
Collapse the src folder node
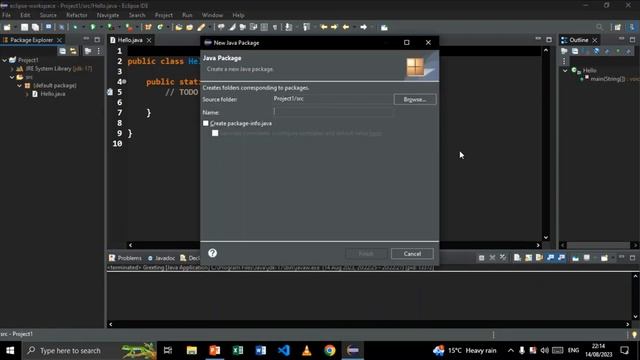tap(12, 77)
